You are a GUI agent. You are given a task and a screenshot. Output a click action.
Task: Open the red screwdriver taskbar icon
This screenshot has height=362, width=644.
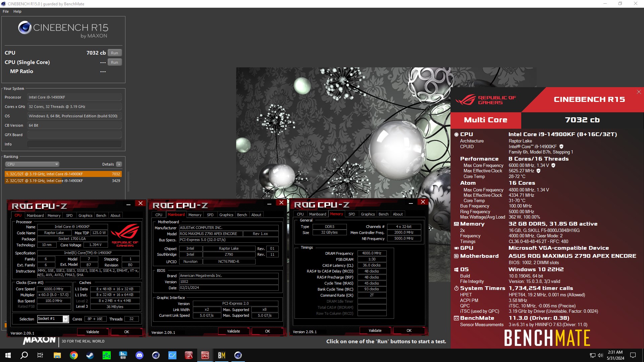tap(189, 355)
